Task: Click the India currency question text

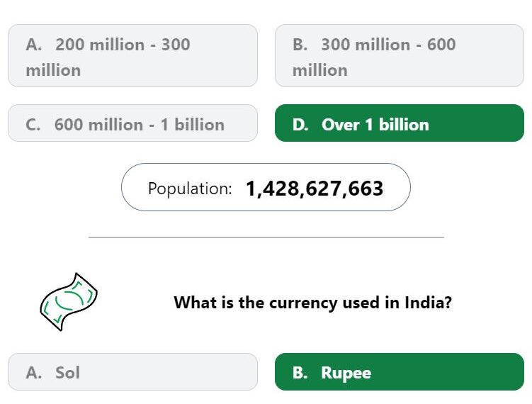Action: click(313, 302)
